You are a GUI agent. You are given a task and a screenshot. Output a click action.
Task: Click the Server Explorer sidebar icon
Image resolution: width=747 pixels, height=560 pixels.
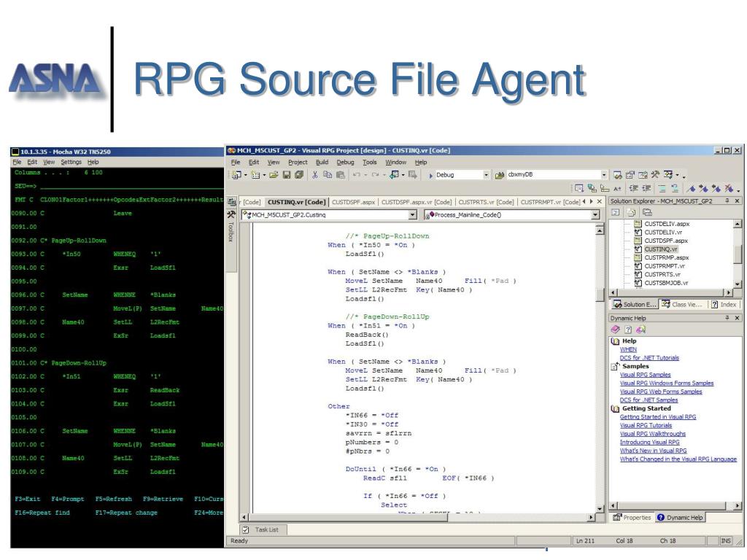coord(231,201)
